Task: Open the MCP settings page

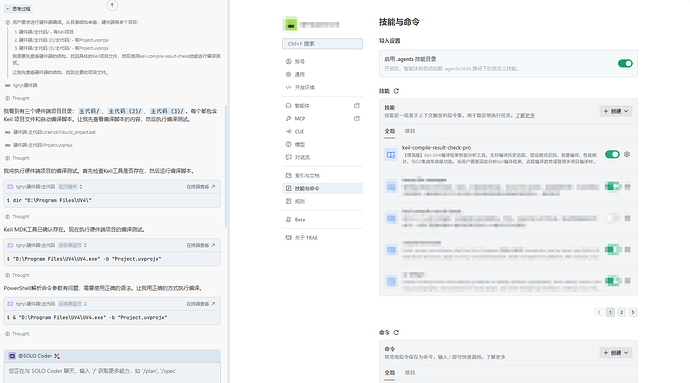Action: pyautogui.click(x=322, y=118)
